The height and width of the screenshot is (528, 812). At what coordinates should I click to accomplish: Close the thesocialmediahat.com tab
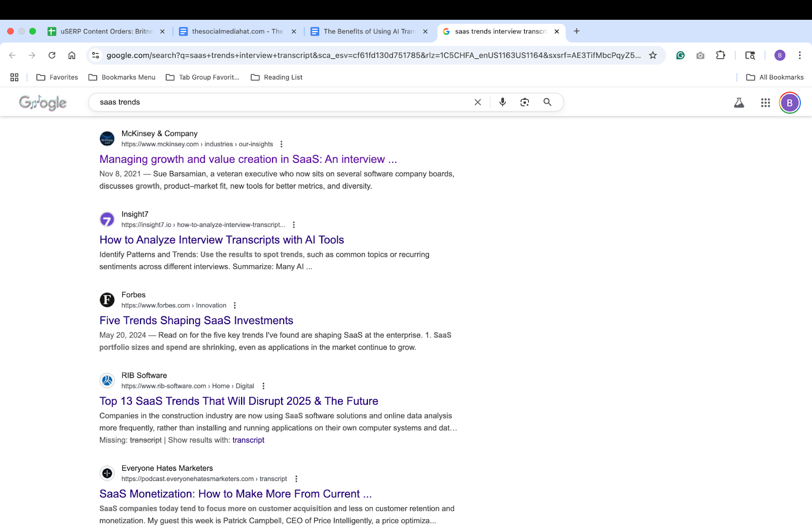coord(294,31)
